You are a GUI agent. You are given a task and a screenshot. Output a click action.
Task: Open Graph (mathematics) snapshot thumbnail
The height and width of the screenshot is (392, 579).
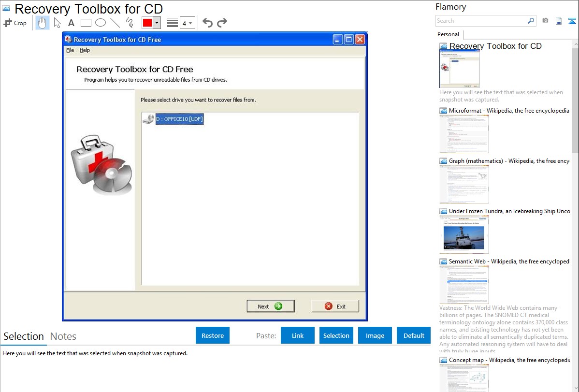(x=464, y=184)
